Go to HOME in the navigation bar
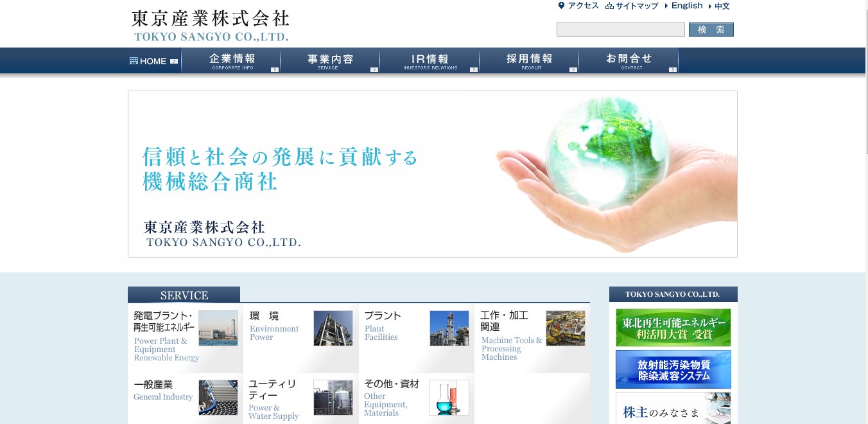 pyautogui.click(x=154, y=61)
